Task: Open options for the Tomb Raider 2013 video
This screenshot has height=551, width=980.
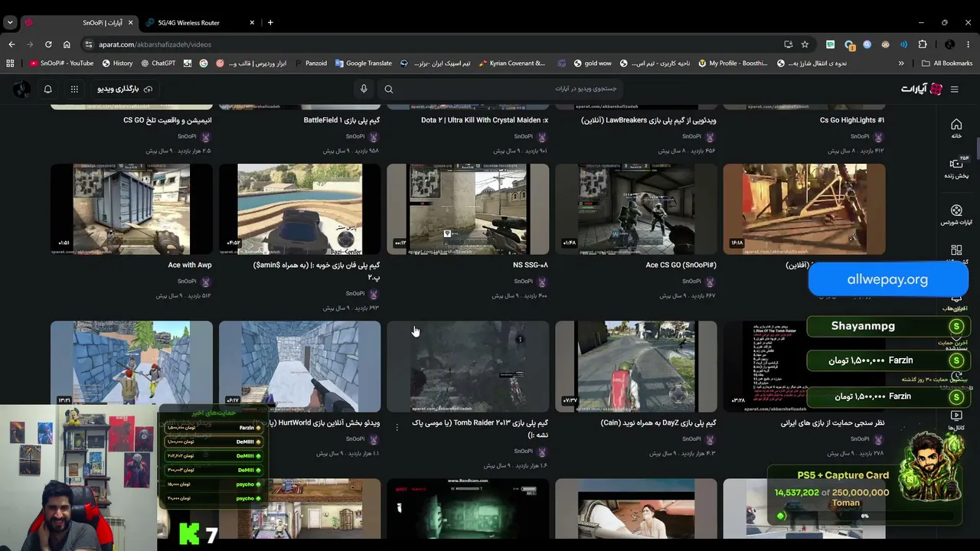Action: point(397,427)
